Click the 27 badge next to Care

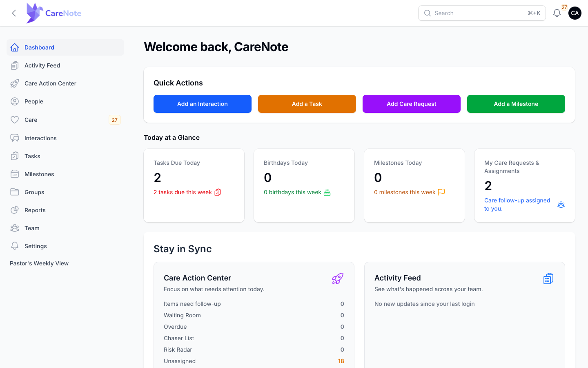coord(115,120)
